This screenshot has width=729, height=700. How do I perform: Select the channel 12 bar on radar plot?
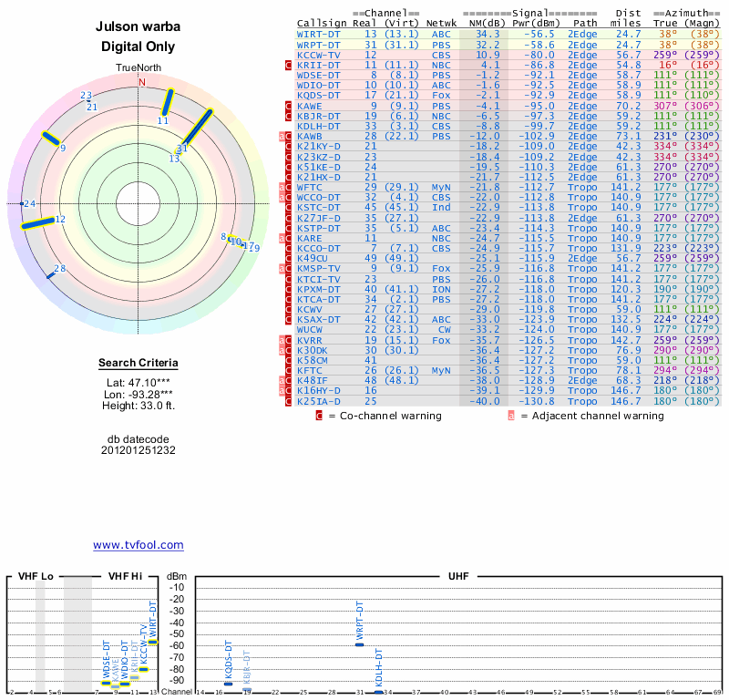click(x=37, y=222)
